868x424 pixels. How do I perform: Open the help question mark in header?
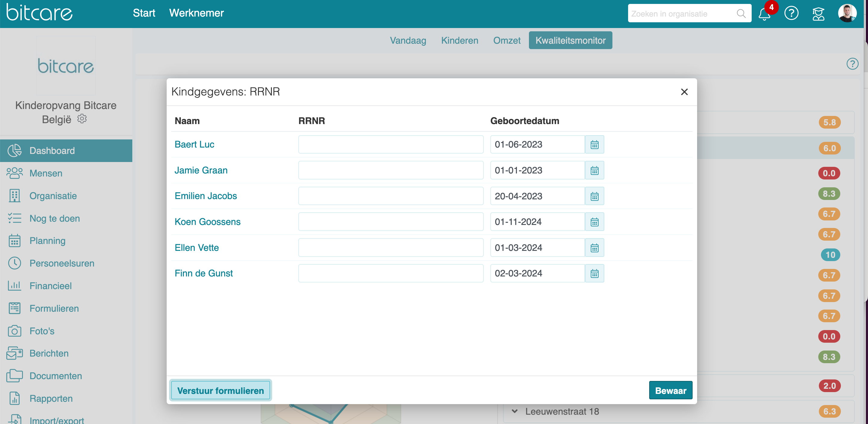pyautogui.click(x=791, y=14)
